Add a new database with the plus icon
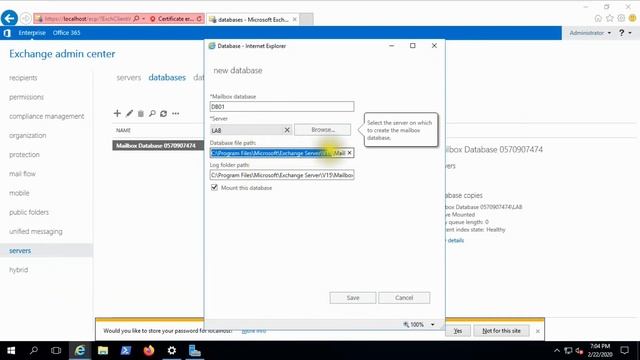Screen dimensions: 640x360 [x=117, y=113]
